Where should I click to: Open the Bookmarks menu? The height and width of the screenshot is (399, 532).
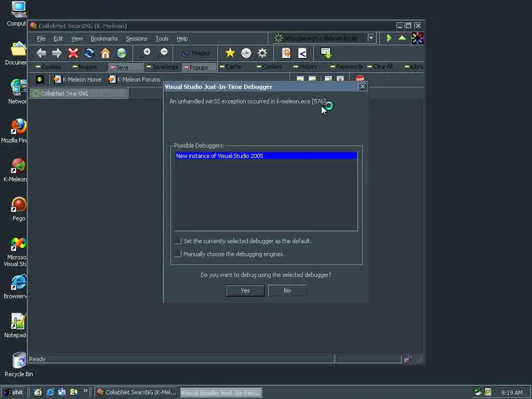pos(104,38)
